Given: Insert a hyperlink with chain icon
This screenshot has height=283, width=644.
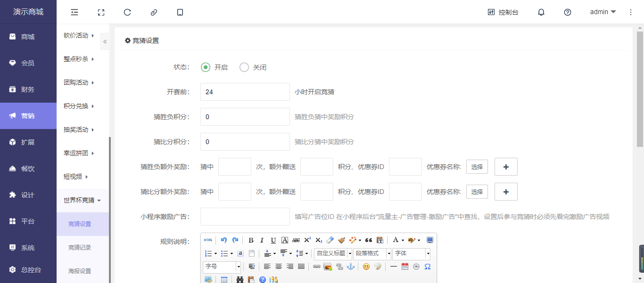Looking at the screenshot, I should pyautogui.click(x=317, y=267).
